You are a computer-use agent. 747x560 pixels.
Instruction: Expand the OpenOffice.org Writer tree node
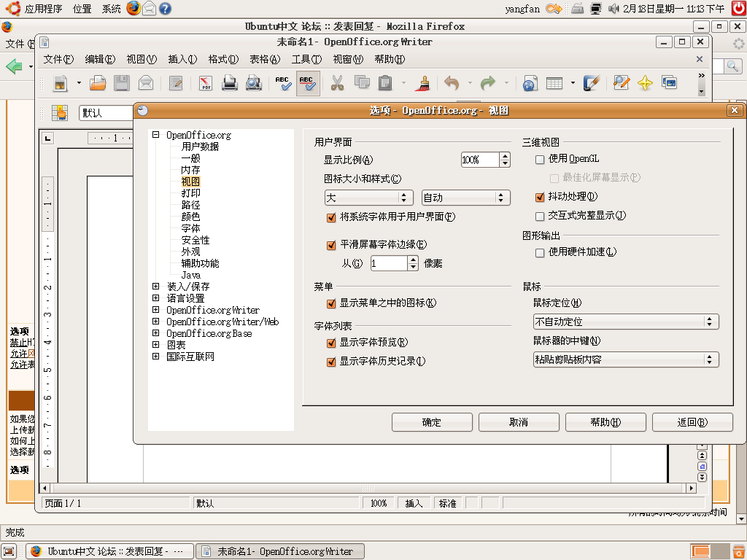click(155, 309)
